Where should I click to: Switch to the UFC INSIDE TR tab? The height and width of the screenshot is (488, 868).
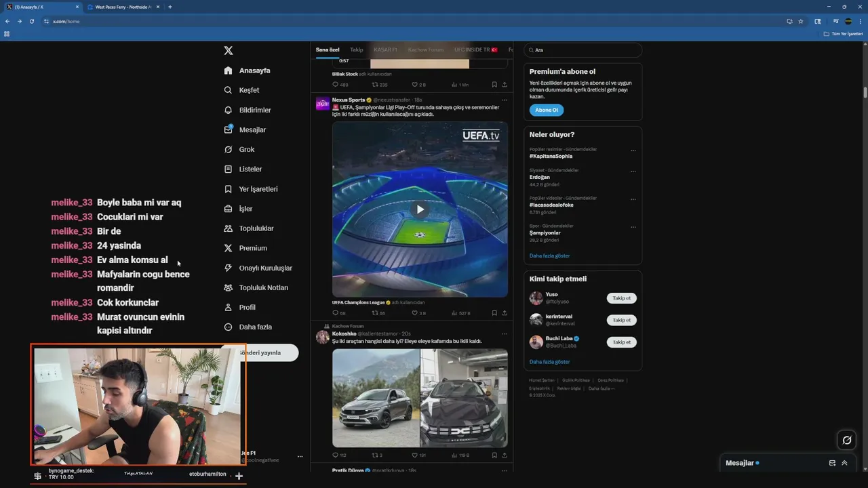(x=476, y=49)
